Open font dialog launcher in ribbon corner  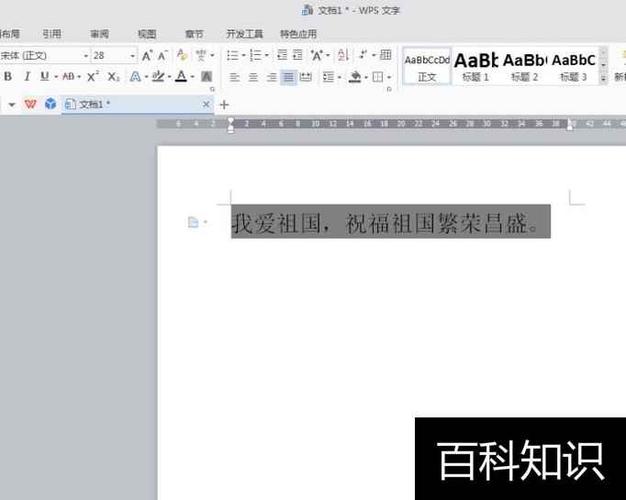[212, 89]
